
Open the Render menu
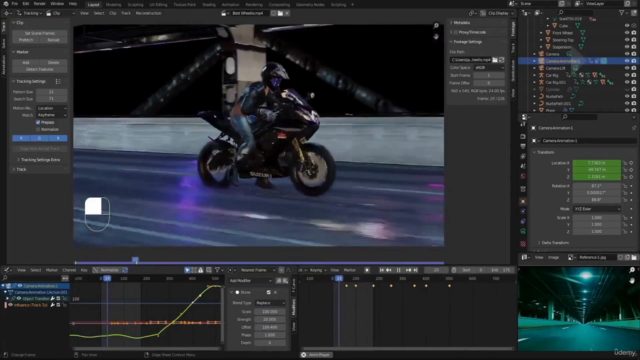pos(40,4)
